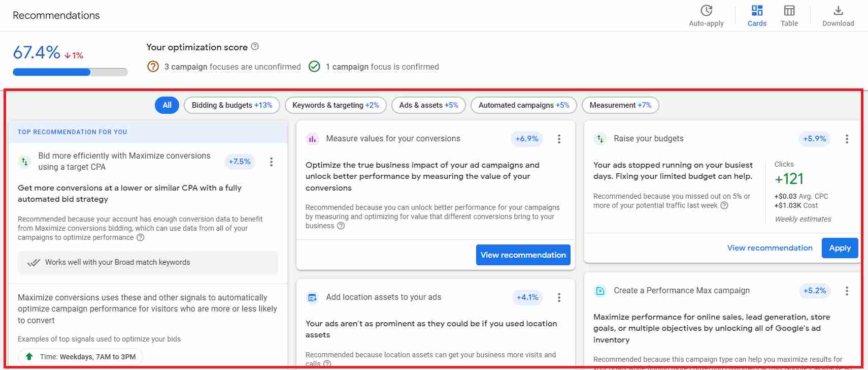The width and height of the screenshot is (868, 370).
Task: Click 'Weekly estimates' label
Action: pyautogui.click(x=803, y=219)
